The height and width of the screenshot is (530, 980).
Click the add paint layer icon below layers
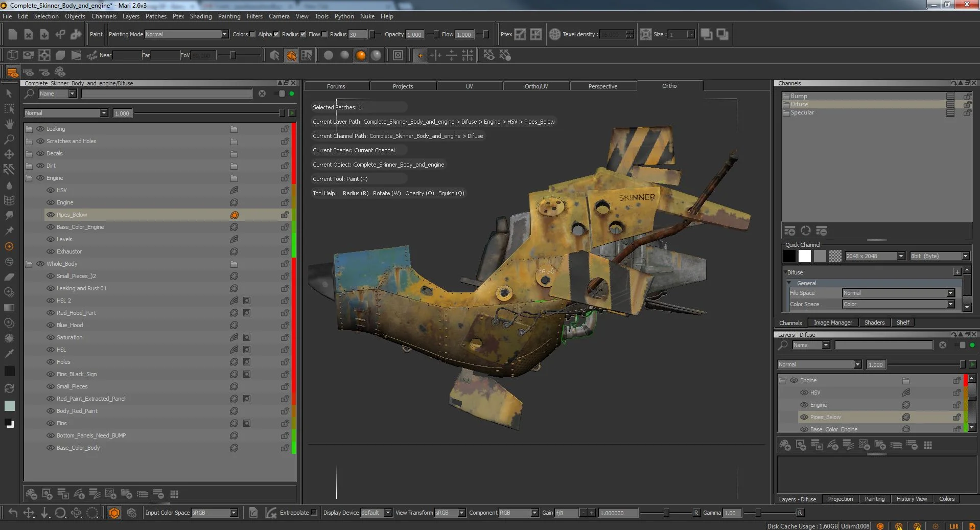click(x=31, y=494)
